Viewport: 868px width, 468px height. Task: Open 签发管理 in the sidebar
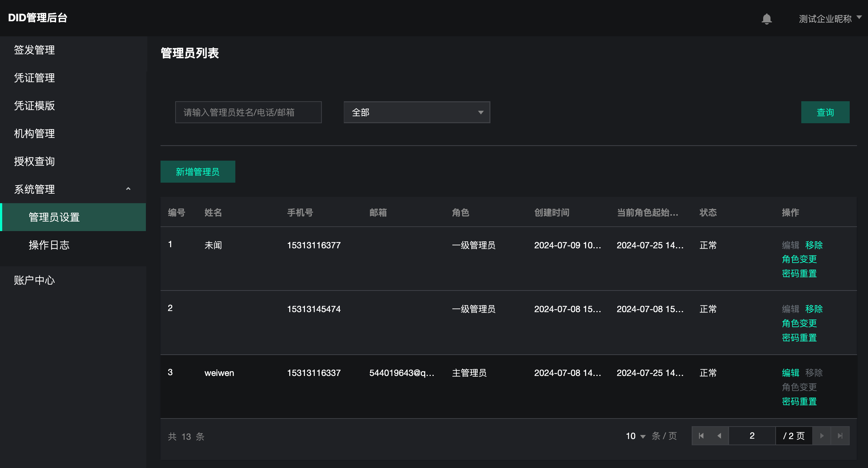(34, 50)
